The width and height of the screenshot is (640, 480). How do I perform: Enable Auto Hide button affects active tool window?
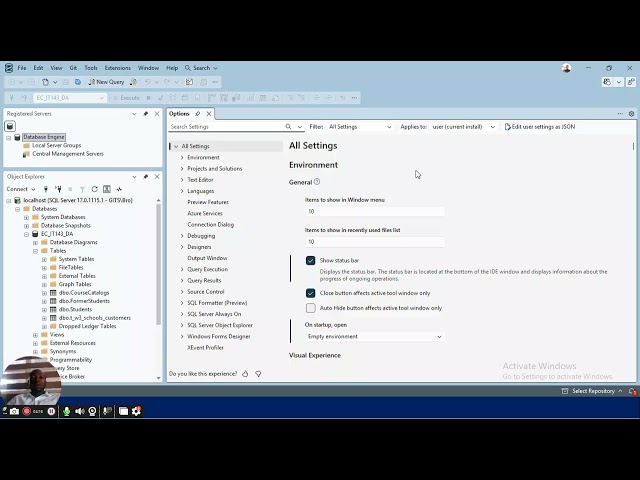click(x=311, y=308)
